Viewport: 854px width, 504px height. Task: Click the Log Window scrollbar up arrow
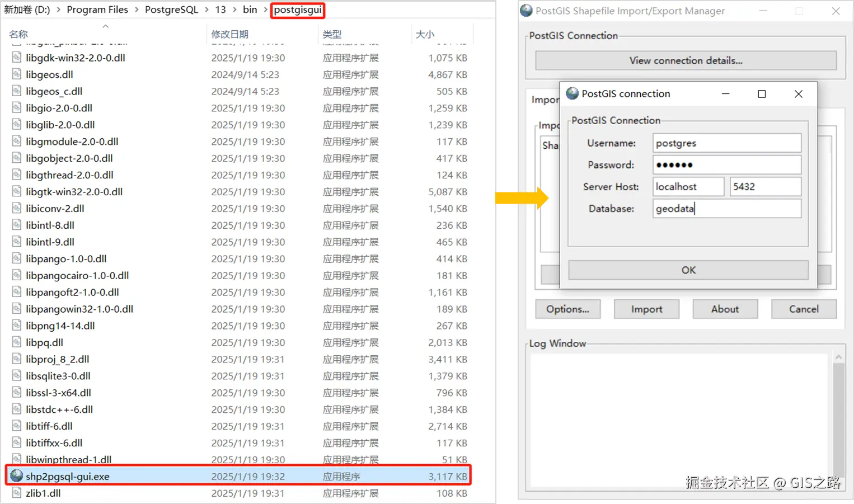click(x=838, y=357)
